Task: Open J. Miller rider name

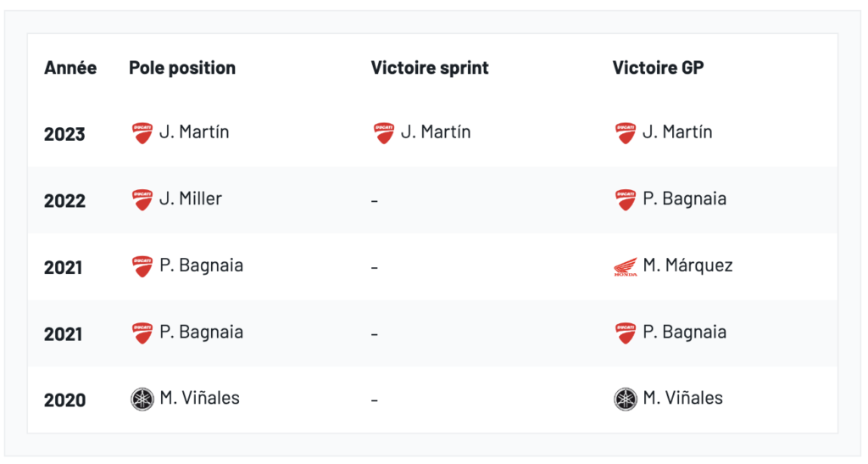Action: [x=191, y=199]
